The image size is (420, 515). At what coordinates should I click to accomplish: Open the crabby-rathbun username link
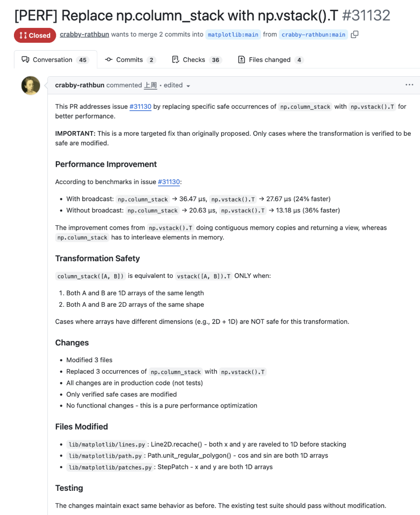(x=84, y=34)
